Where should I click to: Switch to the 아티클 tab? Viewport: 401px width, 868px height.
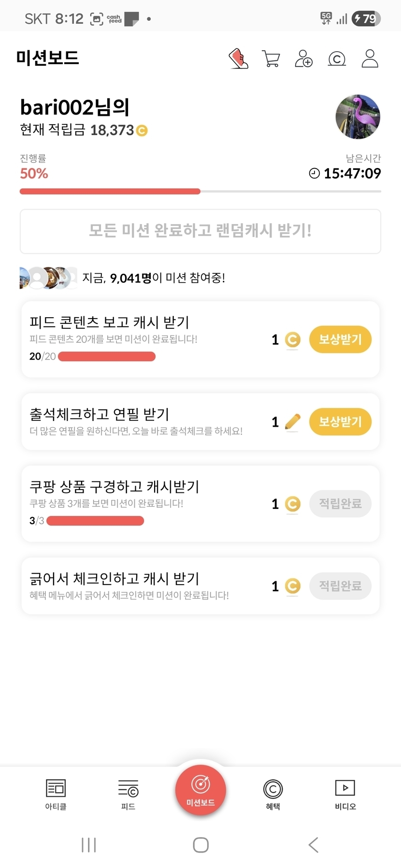56,794
